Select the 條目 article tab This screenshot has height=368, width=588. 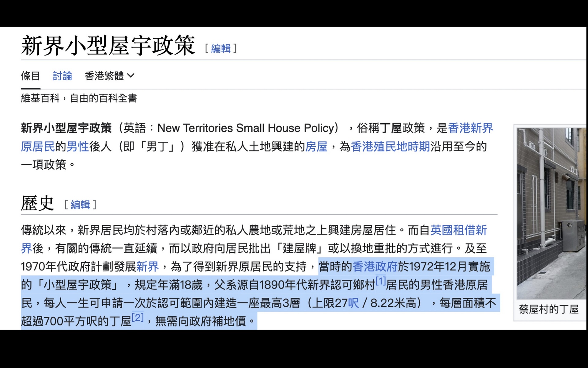[30, 76]
